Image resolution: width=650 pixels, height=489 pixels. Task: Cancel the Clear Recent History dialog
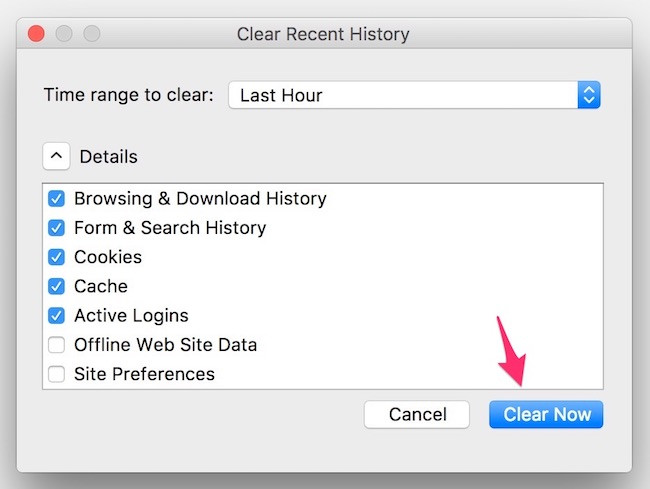[417, 414]
